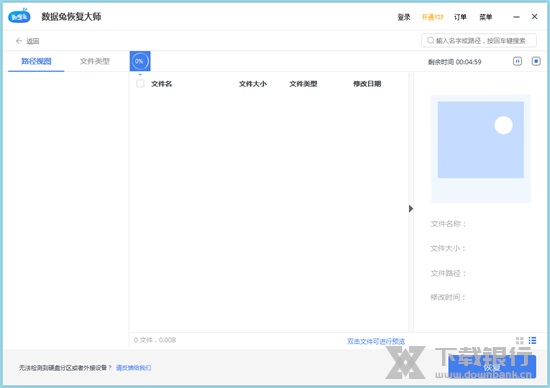
Task: Sort by the 修改日期 column header
Action: point(367,84)
